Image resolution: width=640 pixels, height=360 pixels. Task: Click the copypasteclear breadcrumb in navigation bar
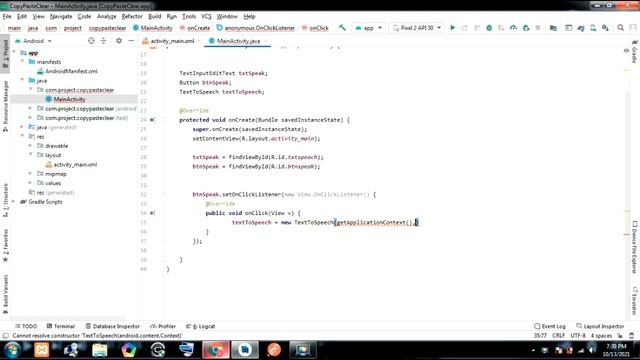[x=107, y=28]
